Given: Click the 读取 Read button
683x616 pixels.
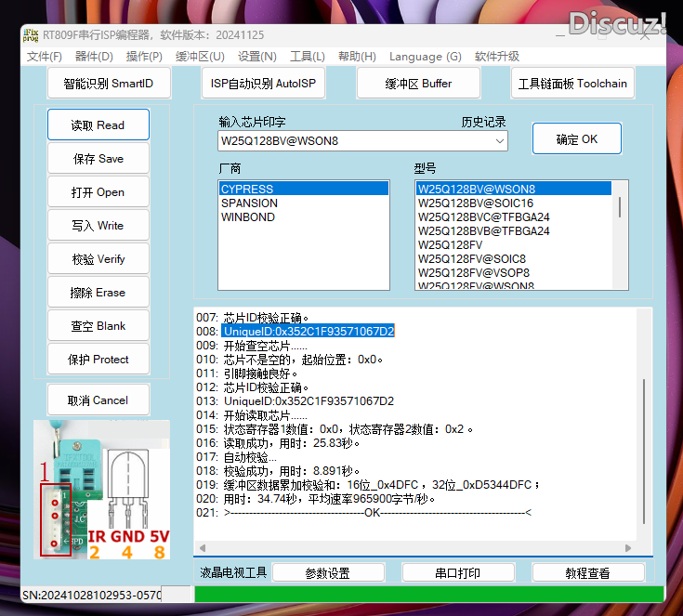Looking at the screenshot, I should 99,125.
